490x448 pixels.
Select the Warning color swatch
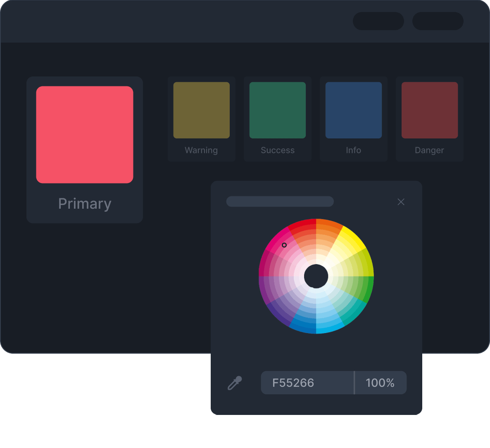click(201, 110)
